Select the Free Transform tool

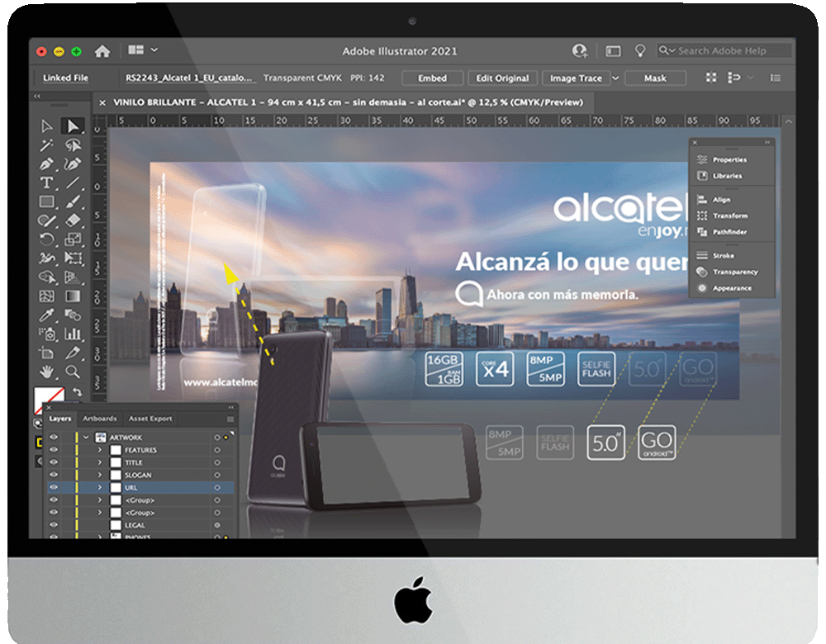tap(73, 258)
